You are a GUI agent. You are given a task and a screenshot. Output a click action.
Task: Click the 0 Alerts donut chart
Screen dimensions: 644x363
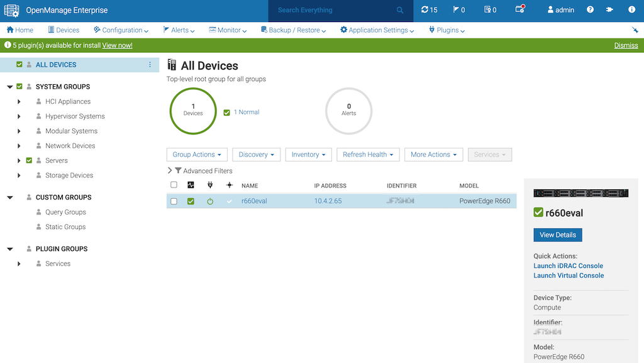click(x=348, y=111)
